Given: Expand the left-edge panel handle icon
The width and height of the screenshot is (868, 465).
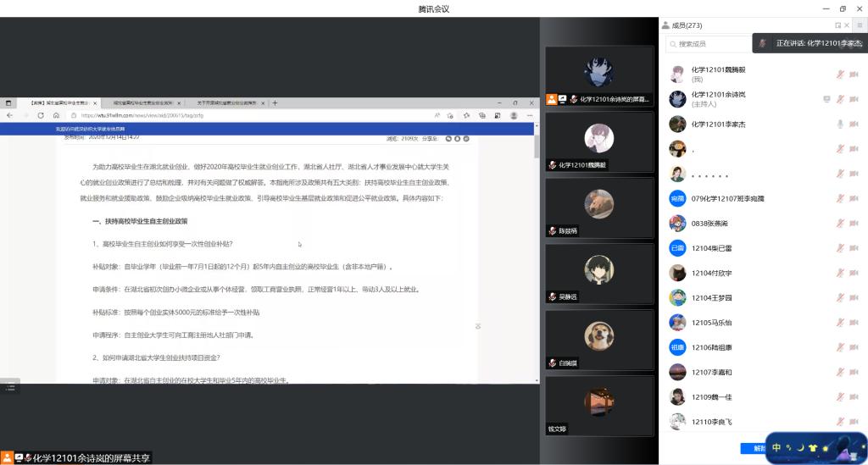Looking at the screenshot, I should (x=10, y=386).
